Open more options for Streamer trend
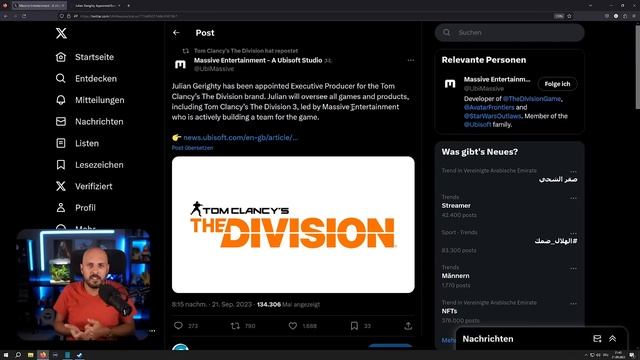The image size is (640, 360). (x=573, y=198)
